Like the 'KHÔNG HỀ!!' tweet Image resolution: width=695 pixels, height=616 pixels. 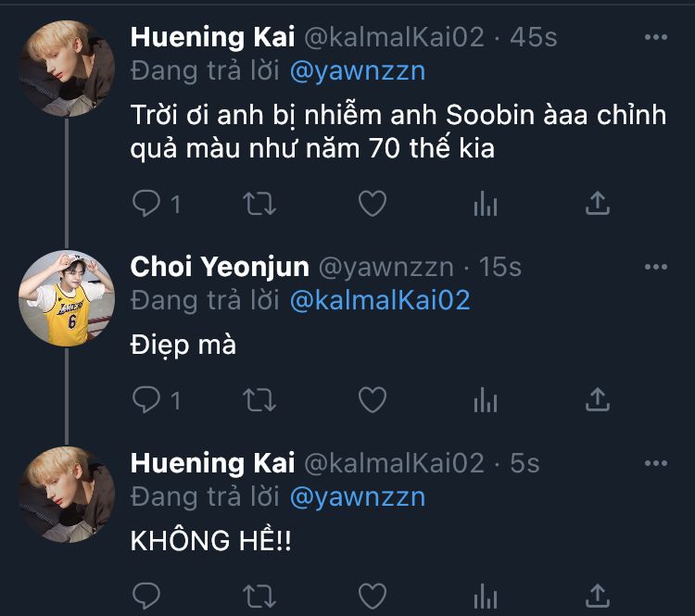pos(372,594)
